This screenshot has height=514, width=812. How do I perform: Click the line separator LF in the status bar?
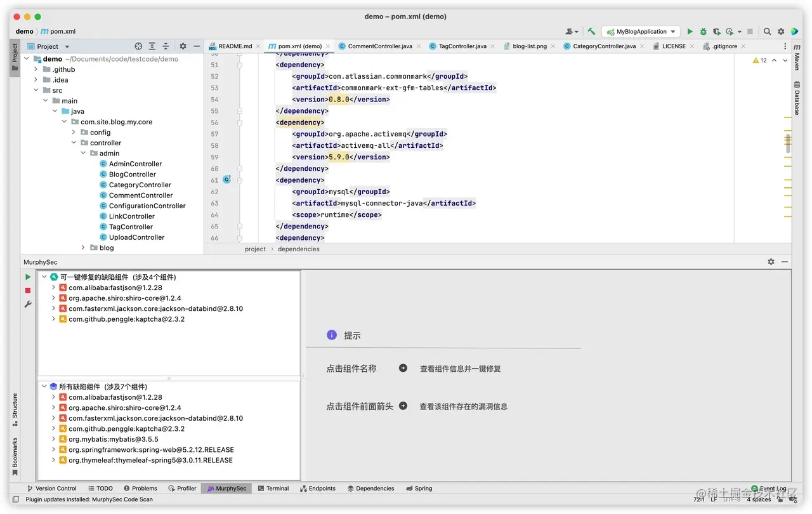pyautogui.click(x=714, y=499)
